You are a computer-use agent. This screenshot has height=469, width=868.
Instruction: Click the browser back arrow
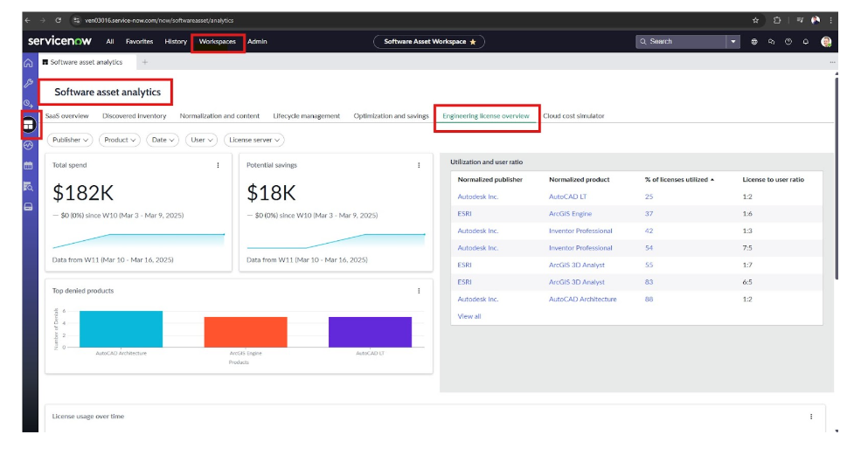click(28, 20)
